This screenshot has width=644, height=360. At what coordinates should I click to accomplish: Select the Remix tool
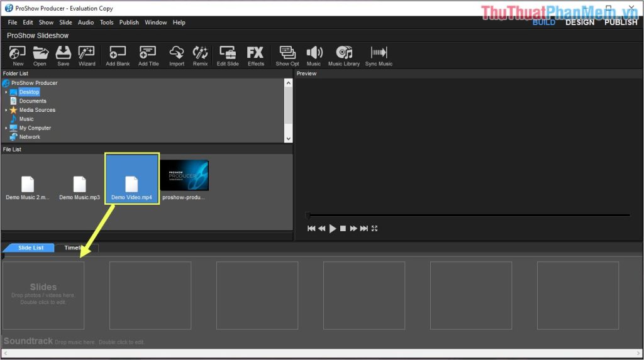(x=200, y=56)
